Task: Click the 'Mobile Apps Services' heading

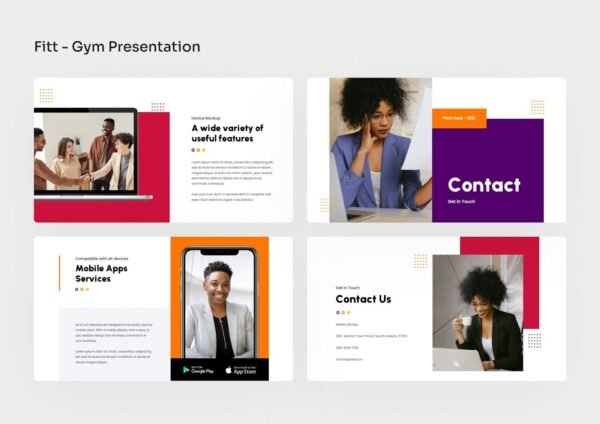Action: [x=107, y=273]
